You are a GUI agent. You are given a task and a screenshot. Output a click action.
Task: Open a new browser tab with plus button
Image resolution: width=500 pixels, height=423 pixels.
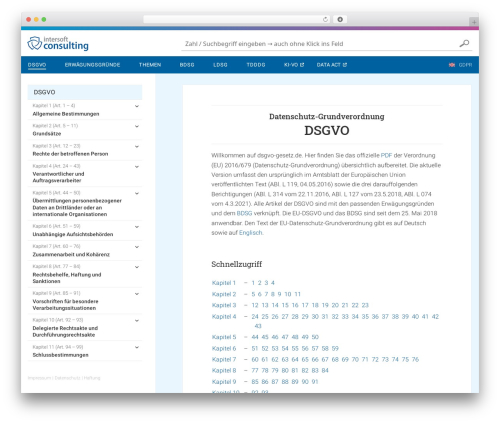474,22
